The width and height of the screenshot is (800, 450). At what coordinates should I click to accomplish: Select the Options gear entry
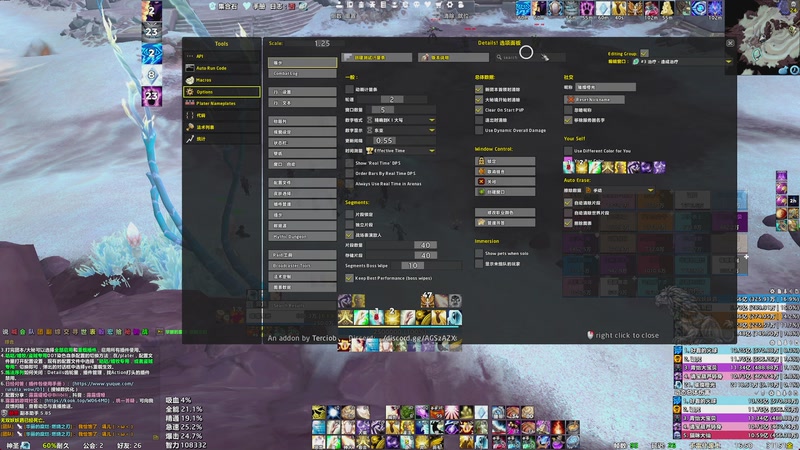[x=221, y=92]
